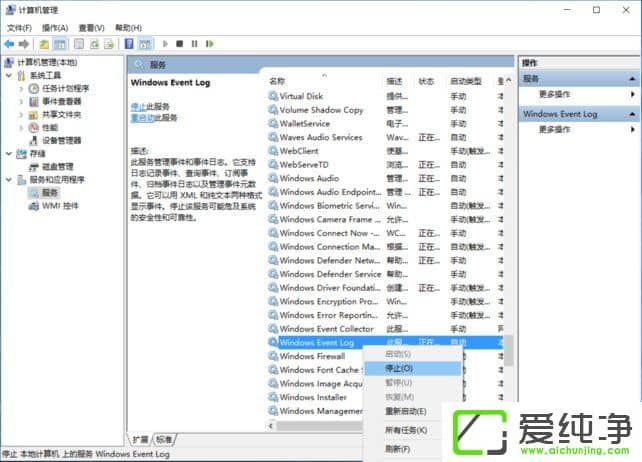Click the Forward arrow in toolbar

pyautogui.click(x=24, y=43)
